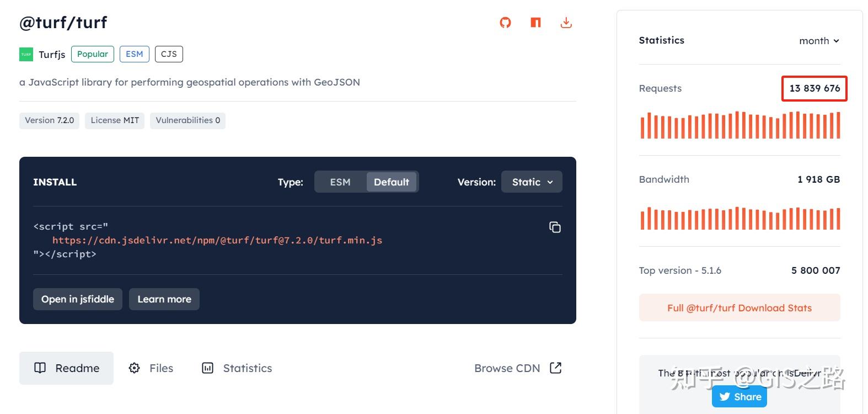Switch install type to ESM
The image size is (868, 414).
click(x=340, y=182)
